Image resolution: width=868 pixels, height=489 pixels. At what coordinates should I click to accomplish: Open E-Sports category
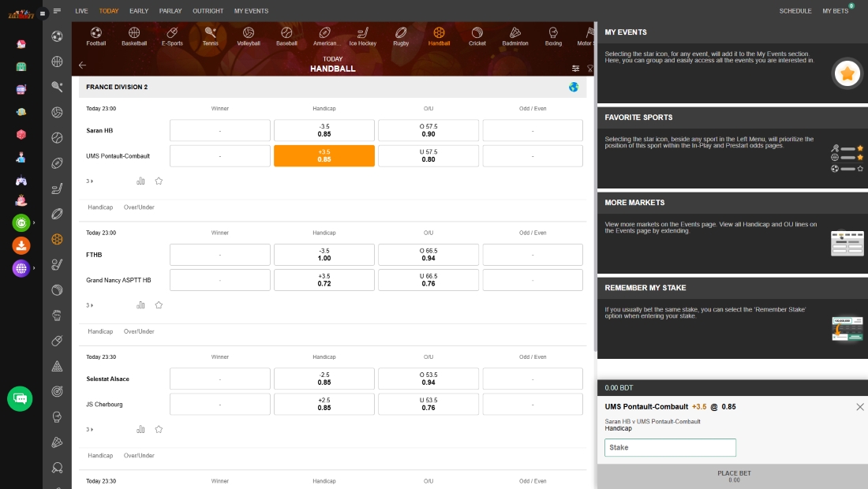(x=172, y=36)
